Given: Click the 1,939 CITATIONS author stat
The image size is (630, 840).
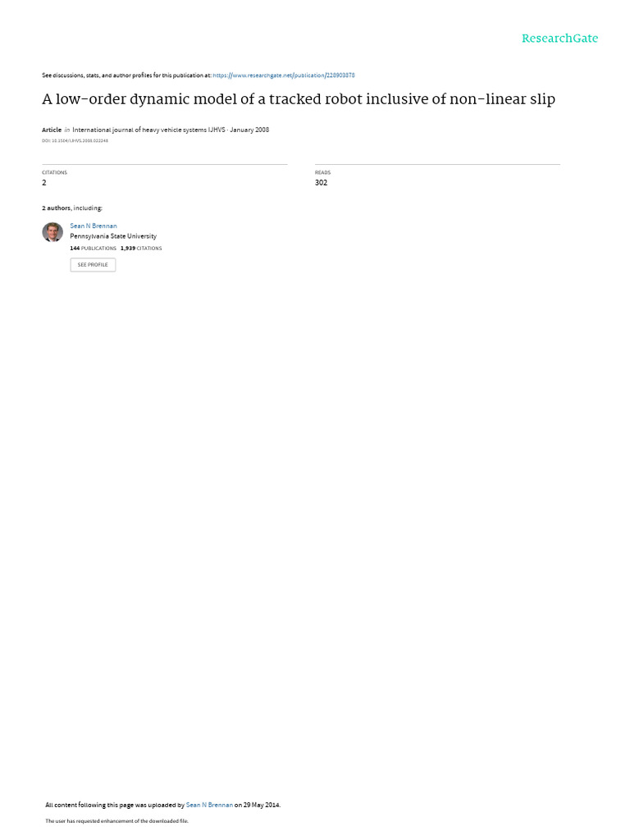Looking at the screenshot, I should click(141, 248).
